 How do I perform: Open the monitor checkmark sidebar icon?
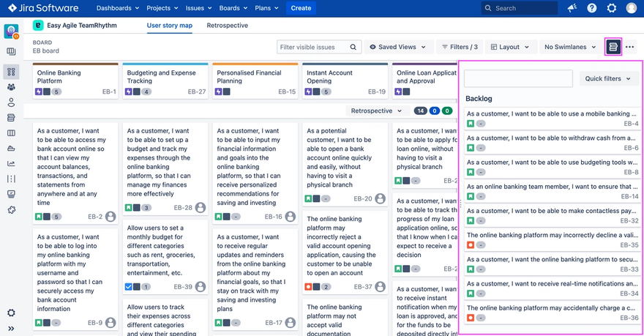coord(11,194)
